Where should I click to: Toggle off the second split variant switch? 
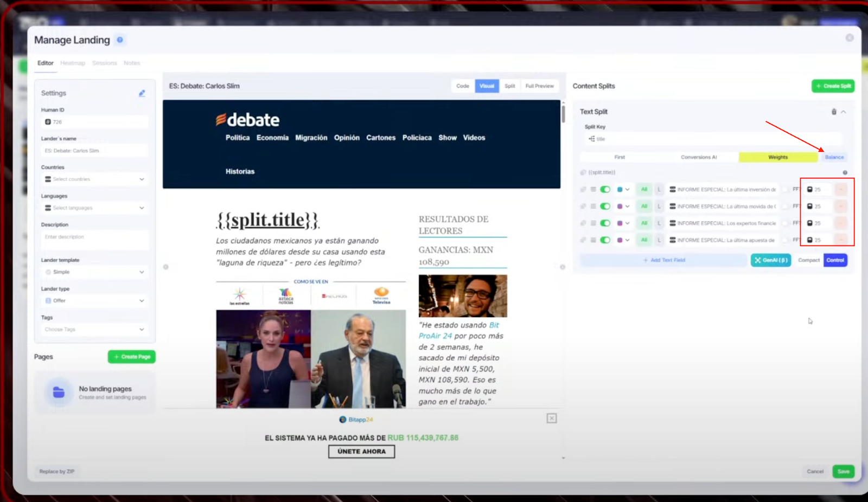pyautogui.click(x=605, y=207)
